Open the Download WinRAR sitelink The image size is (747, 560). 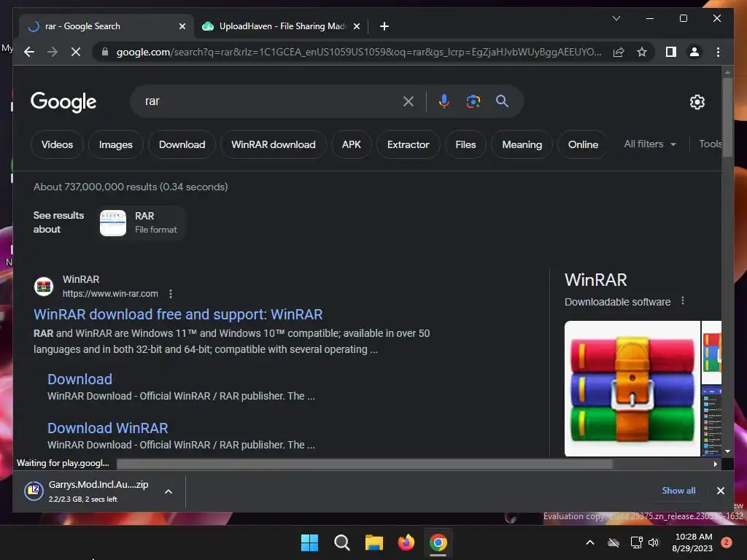108,428
